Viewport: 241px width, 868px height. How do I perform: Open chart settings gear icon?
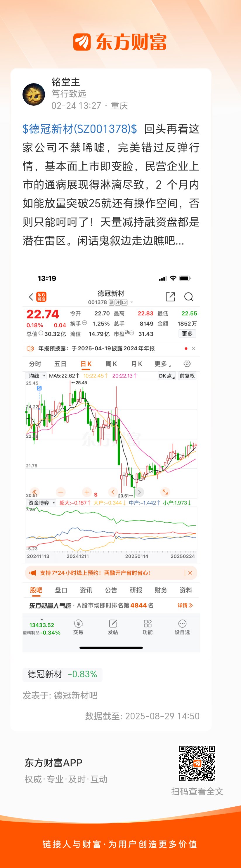click(187, 363)
